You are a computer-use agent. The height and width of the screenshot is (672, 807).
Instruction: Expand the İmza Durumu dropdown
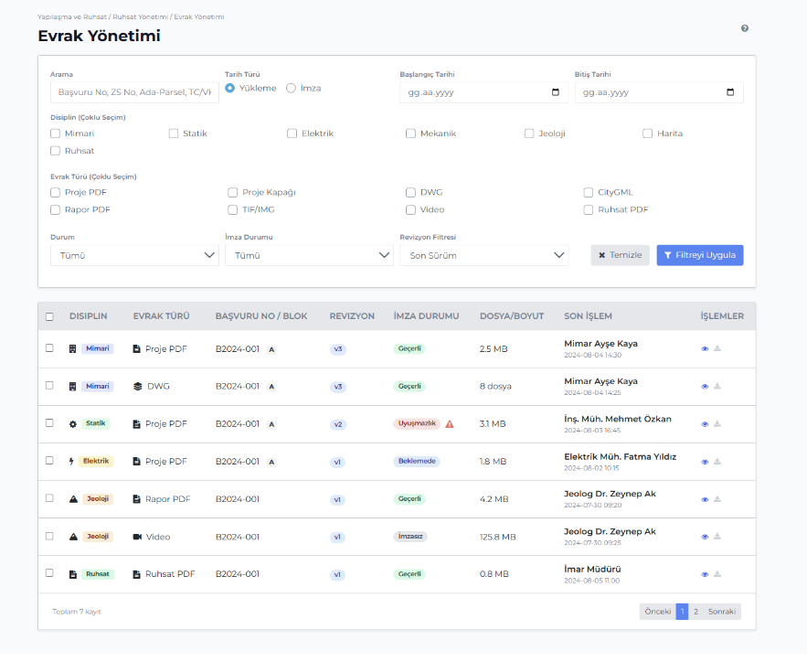point(309,256)
